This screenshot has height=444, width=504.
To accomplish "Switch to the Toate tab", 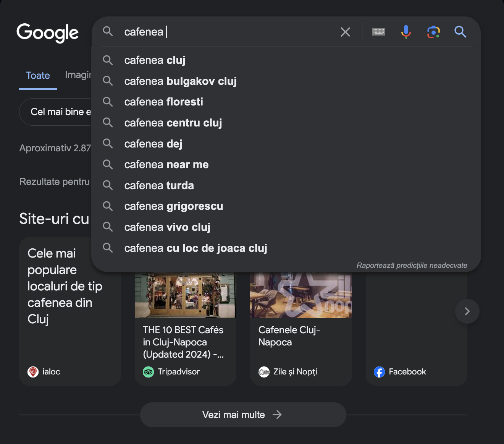I will pyautogui.click(x=38, y=76).
